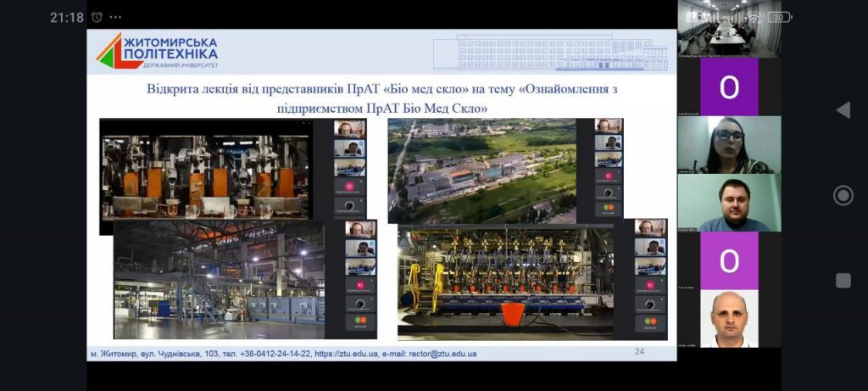Viewport: 868px width, 391px height.
Task: Choose the bald man in white shirt tile
Action: [729, 319]
